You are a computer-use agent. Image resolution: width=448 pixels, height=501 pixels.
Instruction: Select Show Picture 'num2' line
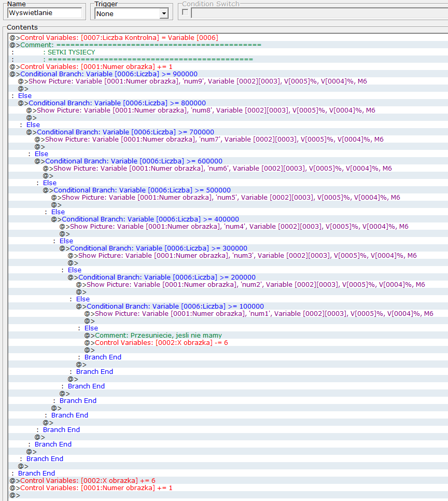(x=250, y=285)
